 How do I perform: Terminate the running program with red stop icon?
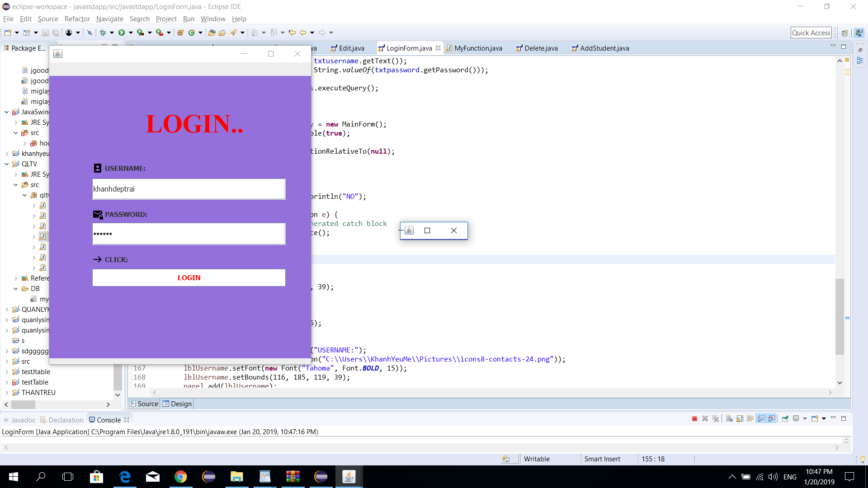pyautogui.click(x=694, y=419)
